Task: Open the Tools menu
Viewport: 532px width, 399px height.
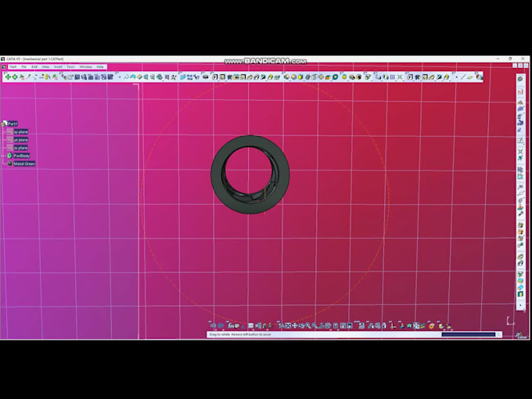Action: tap(70, 66)
